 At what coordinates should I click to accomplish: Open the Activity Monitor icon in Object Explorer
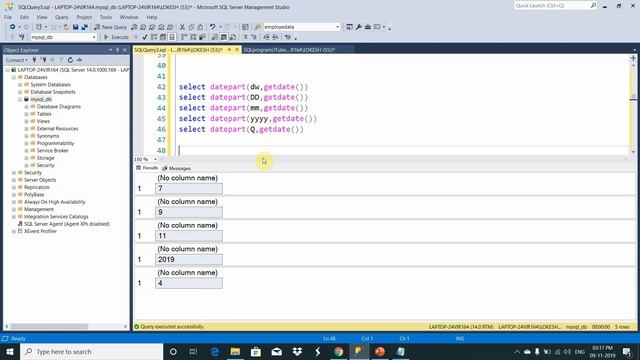pyautogui.click(x=79, y=60)
